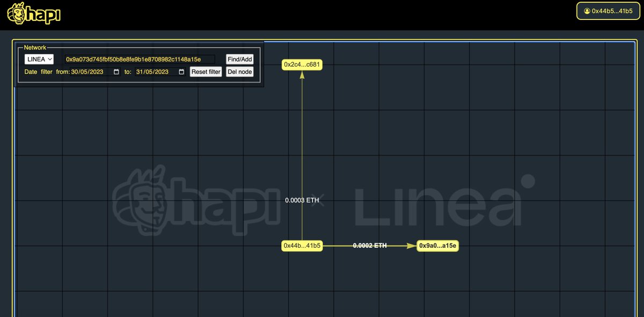Focus the wallet address input field

pyautogui.click(x=140, y=59)
